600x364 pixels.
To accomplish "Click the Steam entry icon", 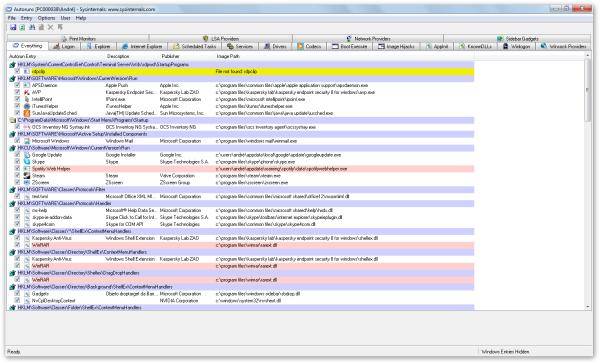I will point(27,176).
